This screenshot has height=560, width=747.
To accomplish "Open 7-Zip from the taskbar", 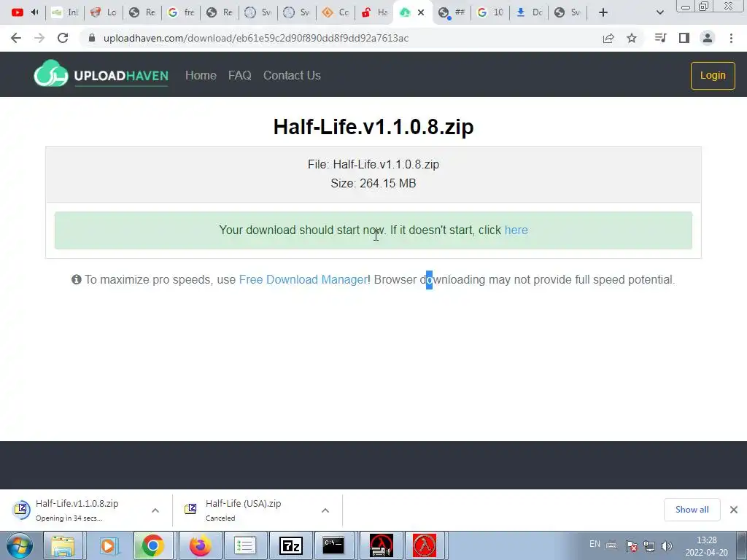I will (290, 545).
